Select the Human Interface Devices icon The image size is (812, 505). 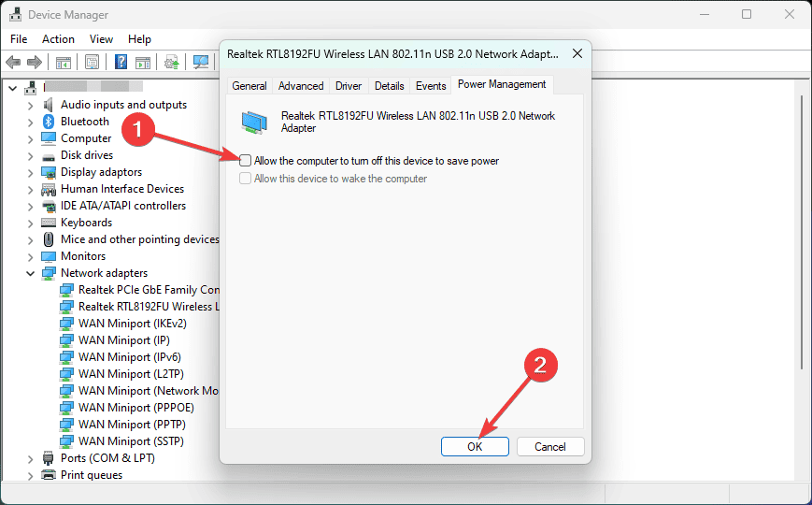coord(49,189)
